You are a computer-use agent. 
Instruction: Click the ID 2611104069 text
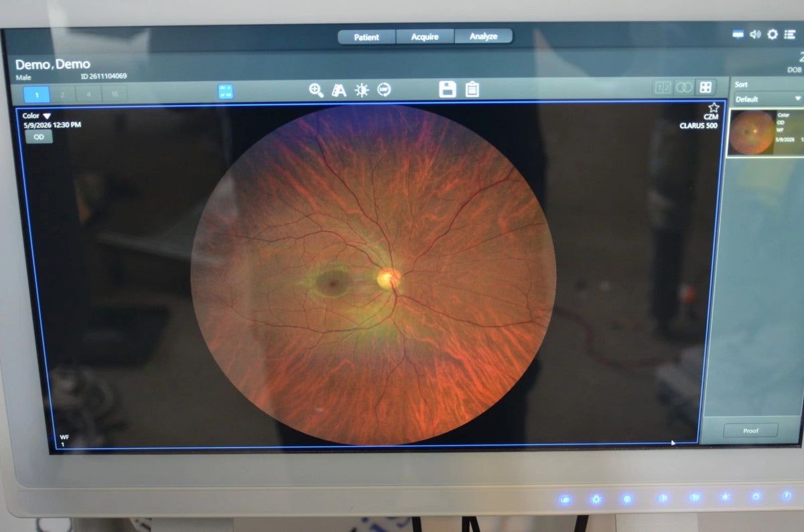click(104, 76)
